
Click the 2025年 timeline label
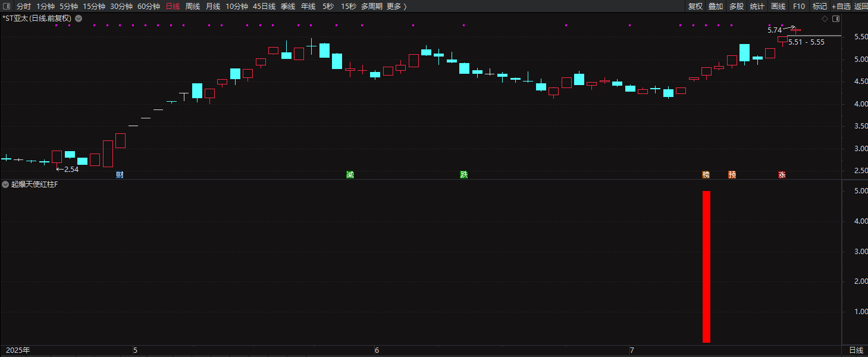[x=18, y=350]
